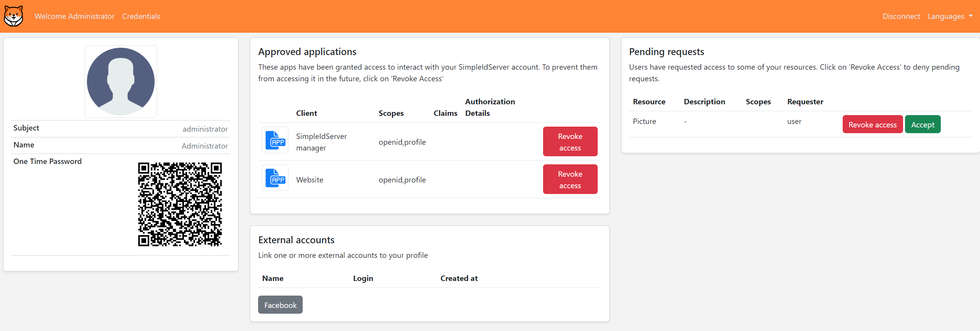980x331 pixels.
Task: Click Disconnect to sign out
Action: click(x=901, y=16)
